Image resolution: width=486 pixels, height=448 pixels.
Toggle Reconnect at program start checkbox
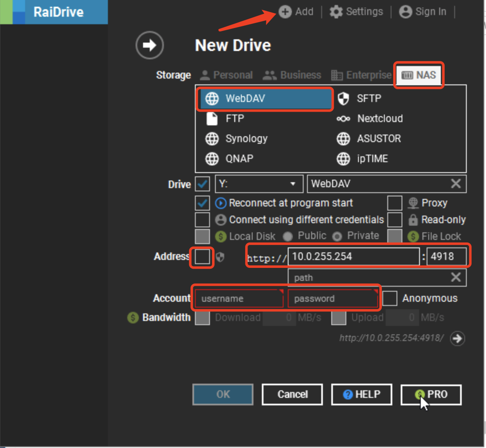coord(202,203)
